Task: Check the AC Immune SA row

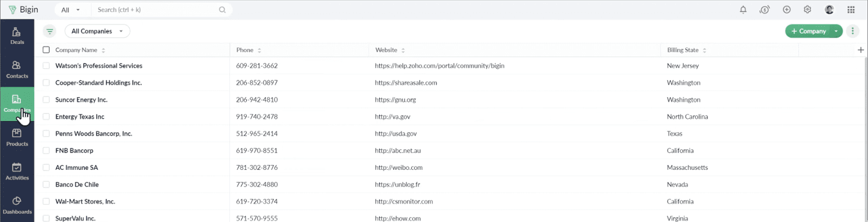Action: 46,168
